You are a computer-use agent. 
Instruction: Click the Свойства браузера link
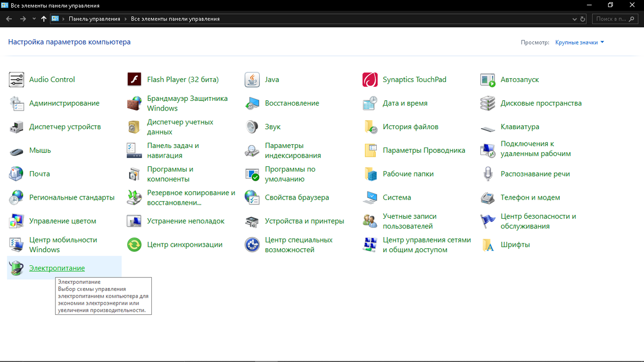click(x=297, y=197)
